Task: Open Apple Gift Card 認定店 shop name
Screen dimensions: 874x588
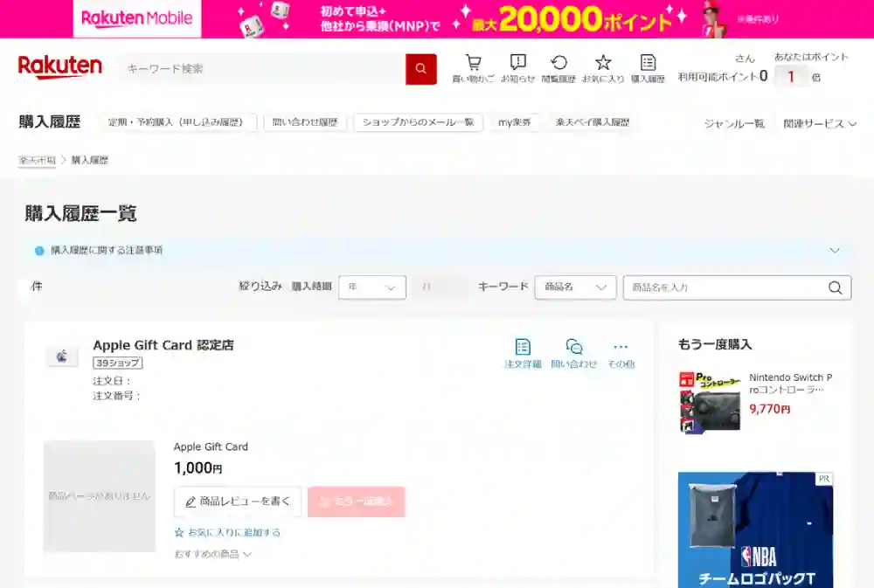Action: (x=163, y=345)
